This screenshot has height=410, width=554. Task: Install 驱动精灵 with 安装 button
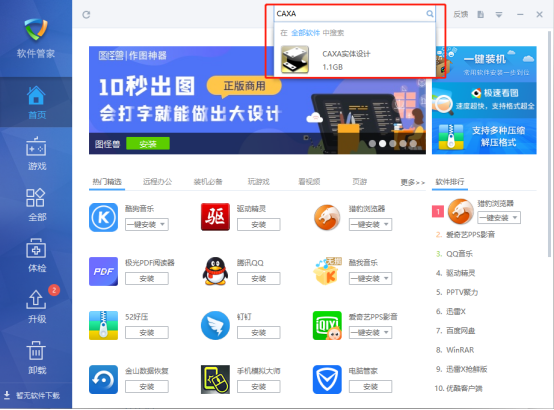[259, 224]
